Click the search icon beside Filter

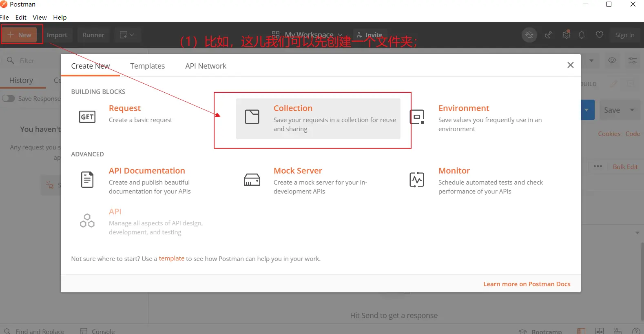(x=11, y=60)
